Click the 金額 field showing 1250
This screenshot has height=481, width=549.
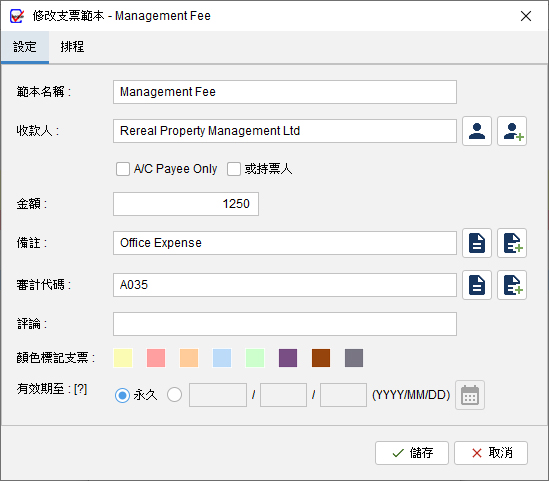(186, 204)
